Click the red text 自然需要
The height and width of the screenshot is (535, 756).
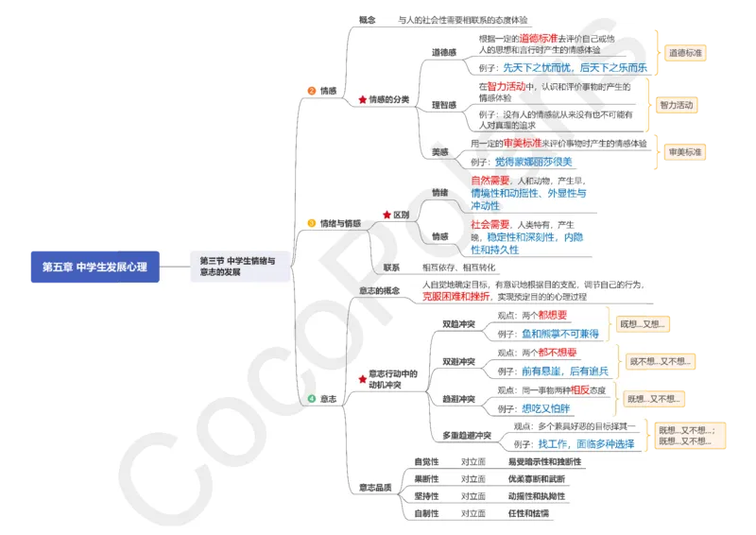click(x=490, y=181)
